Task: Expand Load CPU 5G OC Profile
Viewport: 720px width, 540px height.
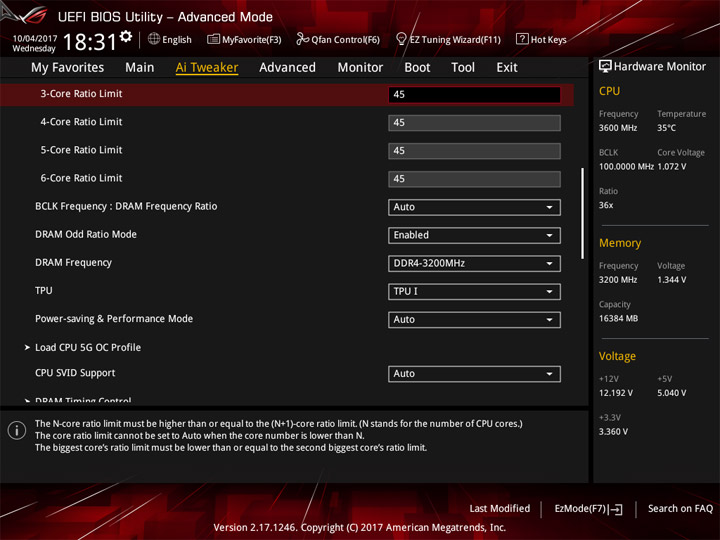Action: [x=88, y=348]
